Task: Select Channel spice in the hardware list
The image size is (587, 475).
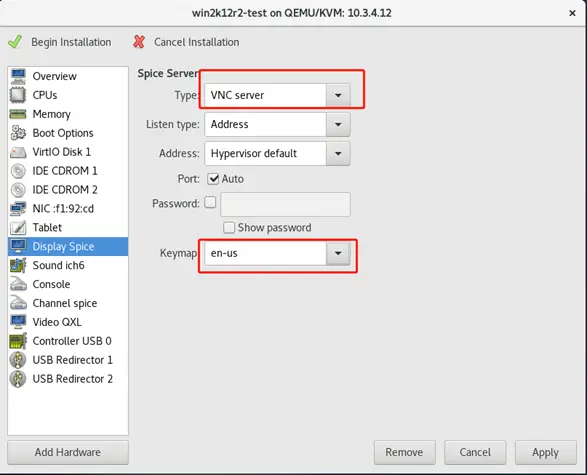Action: point(68,303)
